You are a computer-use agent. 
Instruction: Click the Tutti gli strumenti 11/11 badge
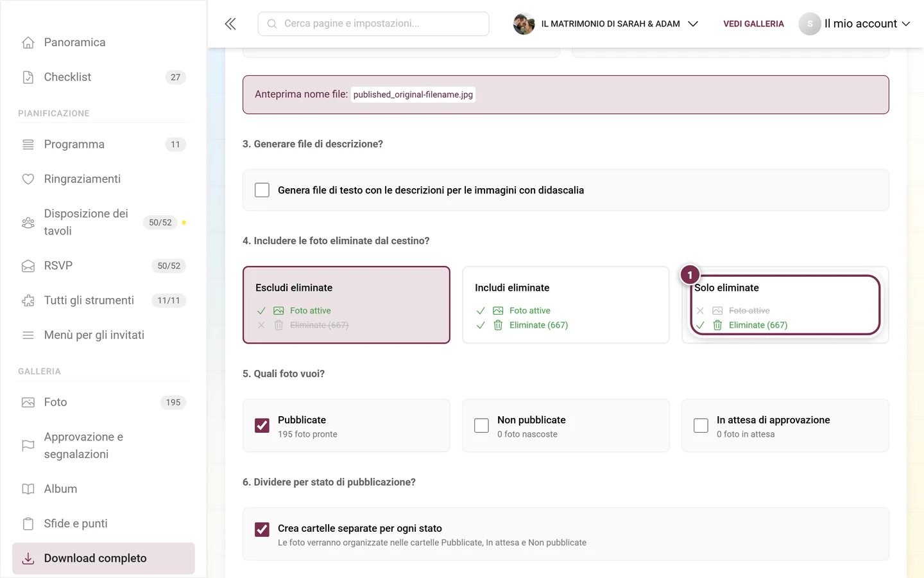(169, 301)
